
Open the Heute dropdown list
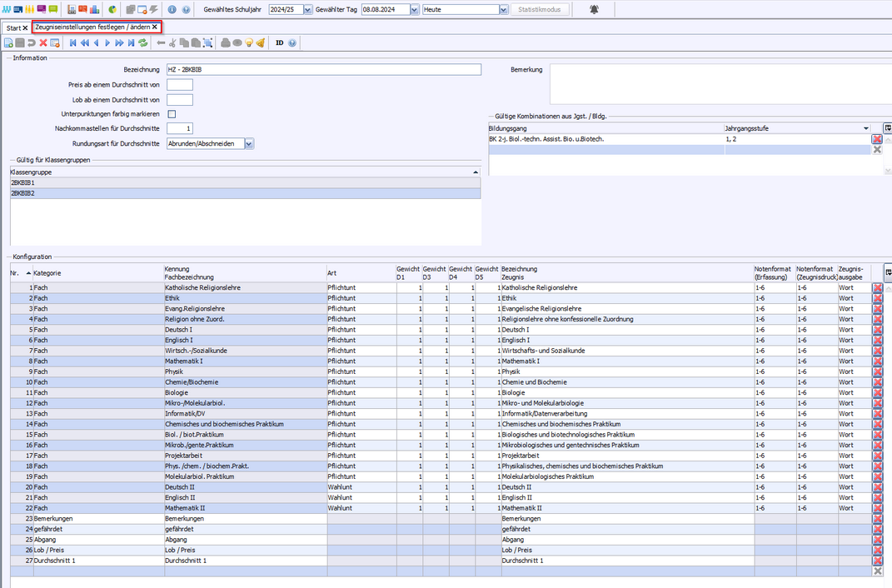(x=503, y=10)
